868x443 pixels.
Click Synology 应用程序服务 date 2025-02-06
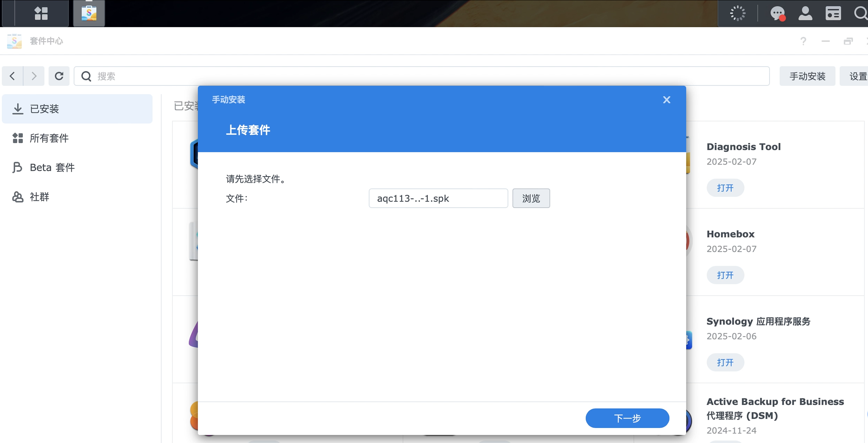coord(731,337)
